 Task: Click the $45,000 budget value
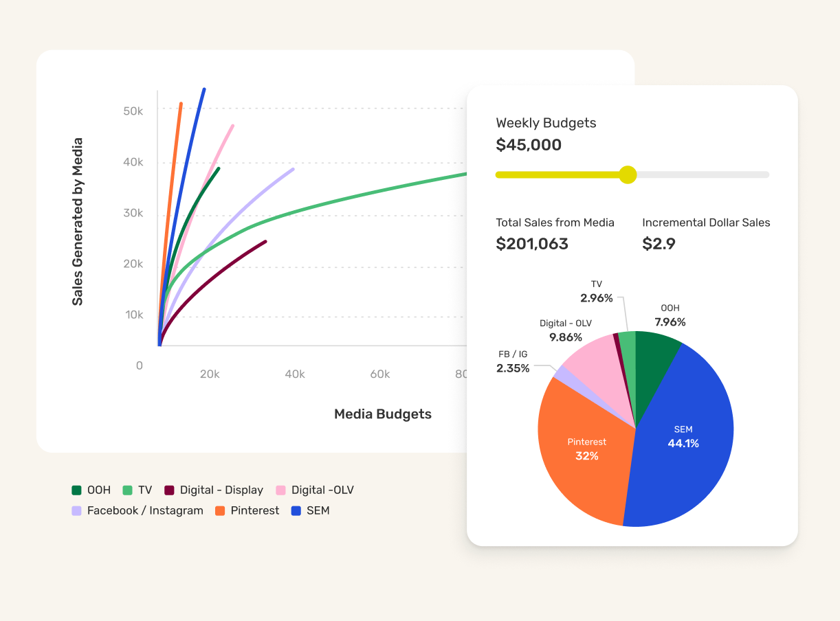(529, 144)
